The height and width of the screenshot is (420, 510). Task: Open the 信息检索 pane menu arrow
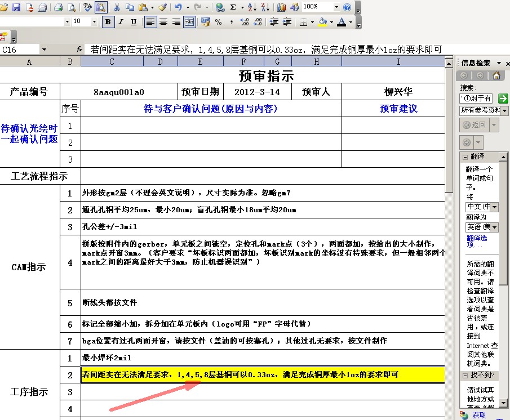point(499,62)
